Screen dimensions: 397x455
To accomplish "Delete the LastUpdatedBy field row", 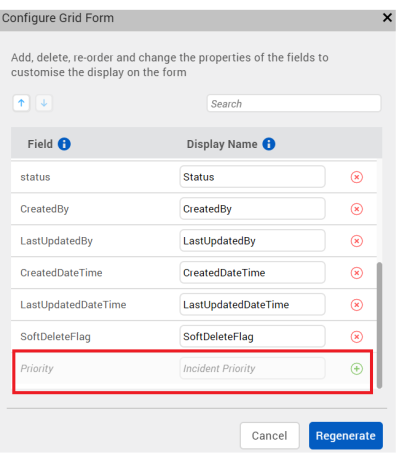I will coord(356,241).
